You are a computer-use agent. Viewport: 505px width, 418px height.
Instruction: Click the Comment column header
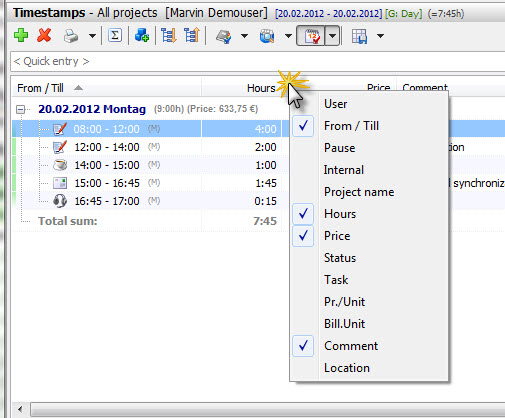click(x=425, y=87)
